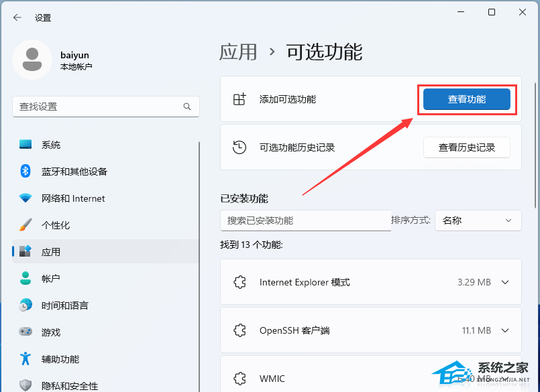Click the 可选功能 page title

pyautogui.click(x=325, y=52)
